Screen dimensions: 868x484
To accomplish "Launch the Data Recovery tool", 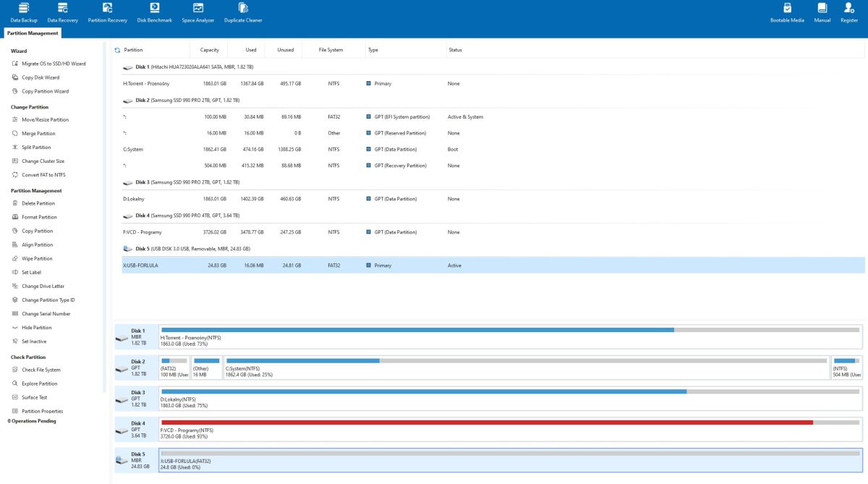I will coord(63,12).
